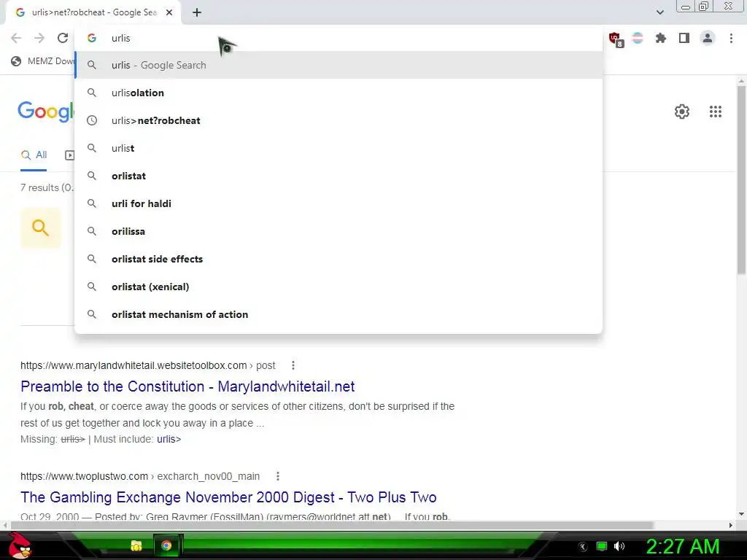Open 'Preamble to the Constitution - Marylandwhitetail.net' result
Screen dimensions: 747x560
[187, 386]
